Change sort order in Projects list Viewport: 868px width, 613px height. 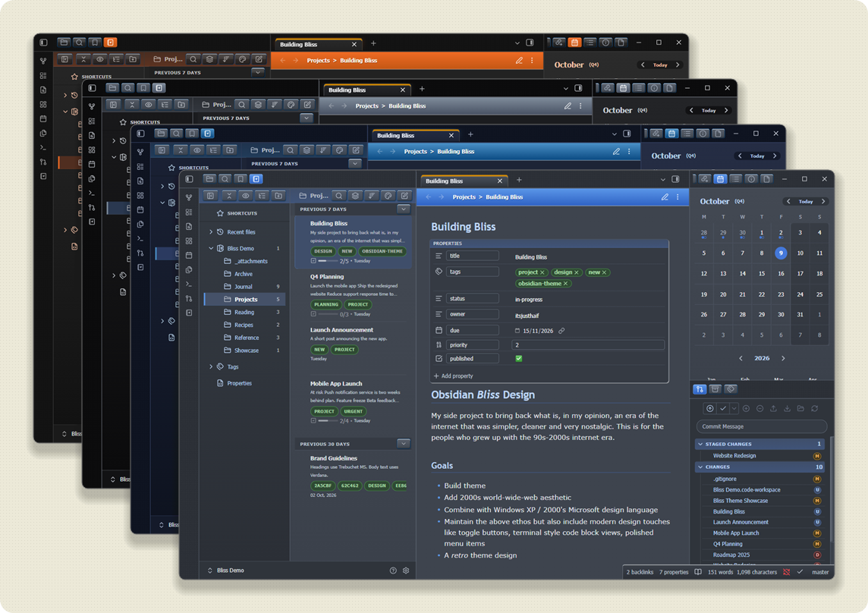coord(372,196)
